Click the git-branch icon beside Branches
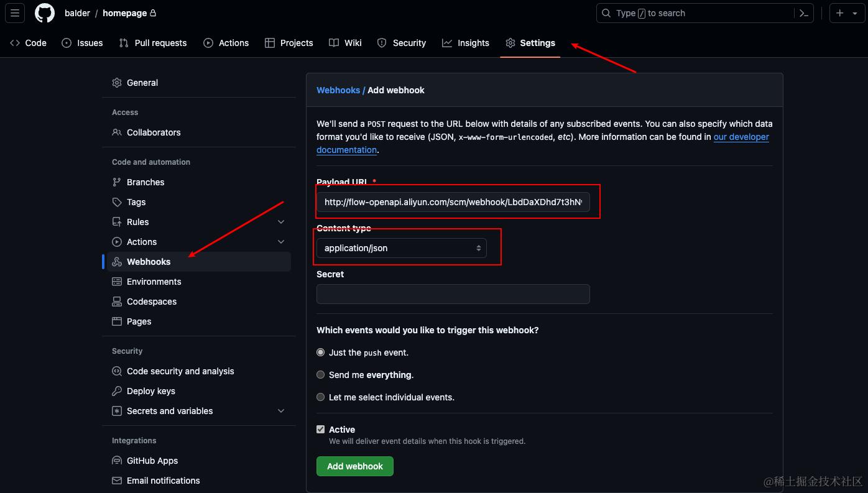Viewport: 868px width, 493px height. tap(117, 182)
